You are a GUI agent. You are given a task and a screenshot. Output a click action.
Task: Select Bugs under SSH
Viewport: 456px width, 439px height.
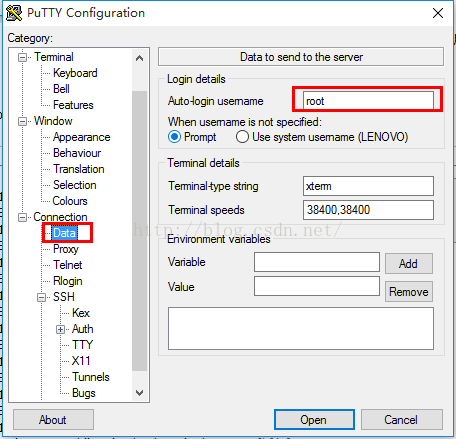84,393
